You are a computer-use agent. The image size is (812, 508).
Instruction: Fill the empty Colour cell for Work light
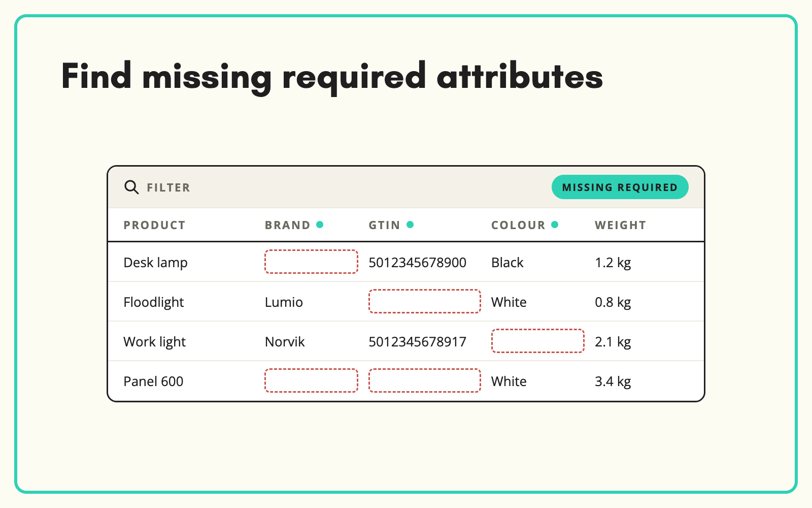(x=537, y=341)
